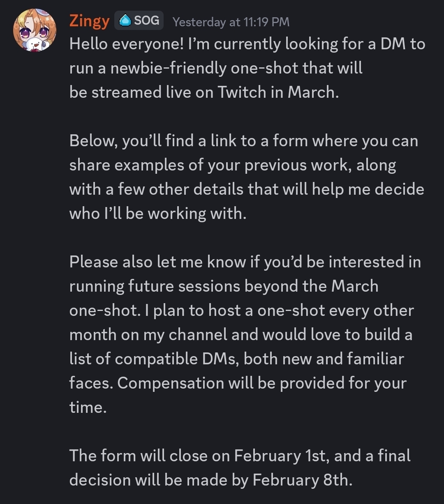Open the SOG server tag badge
This screenshot has width=444, height=504.
(x=140, y=21)
